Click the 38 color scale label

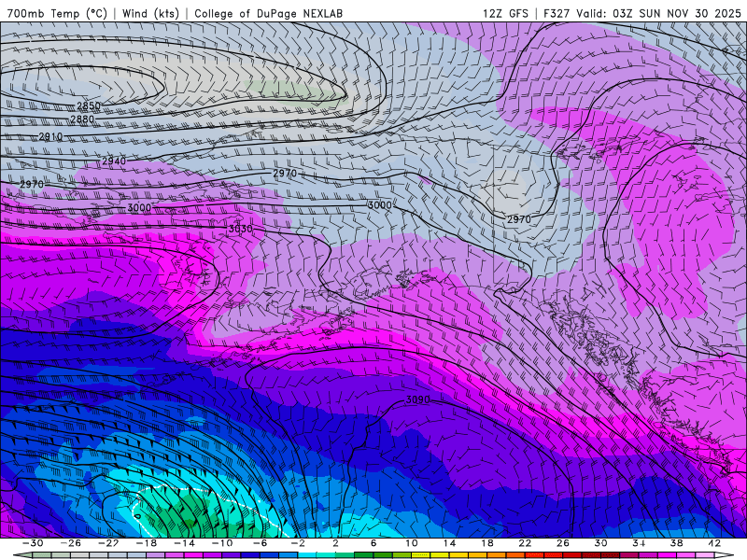[676, 543]
